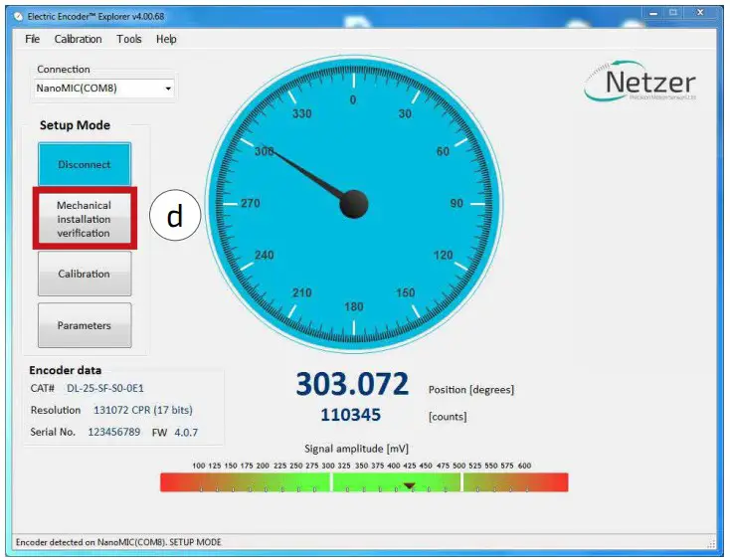The image size is (730, 560).
Task: Click the app icon in title bar
Action: click(x=19, y=17)
